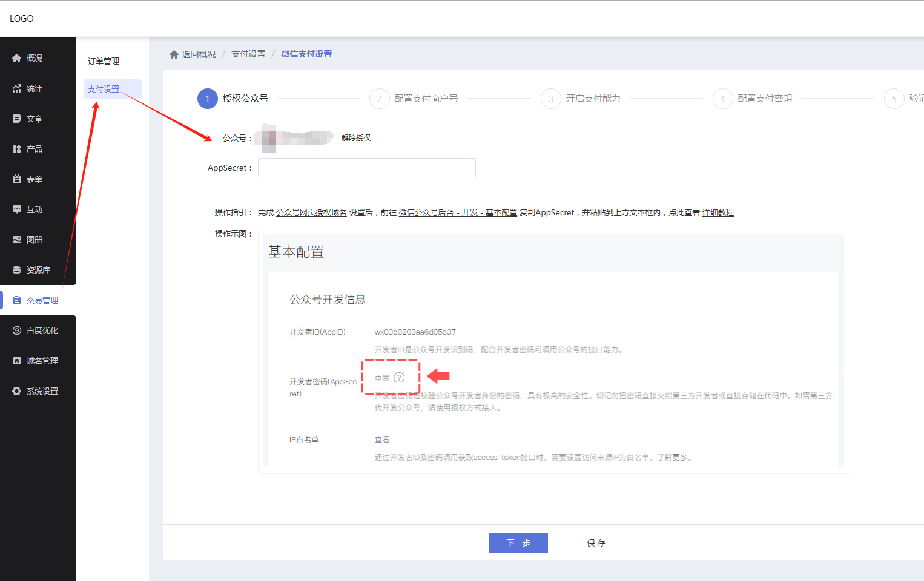
Task: Click the 表单 form icon
Action: coord(17,179)
